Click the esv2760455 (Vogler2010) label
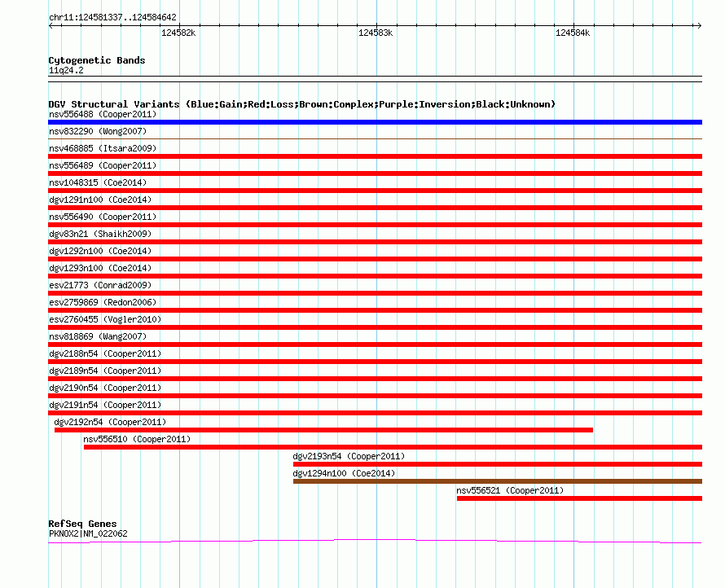 point(104,319)
